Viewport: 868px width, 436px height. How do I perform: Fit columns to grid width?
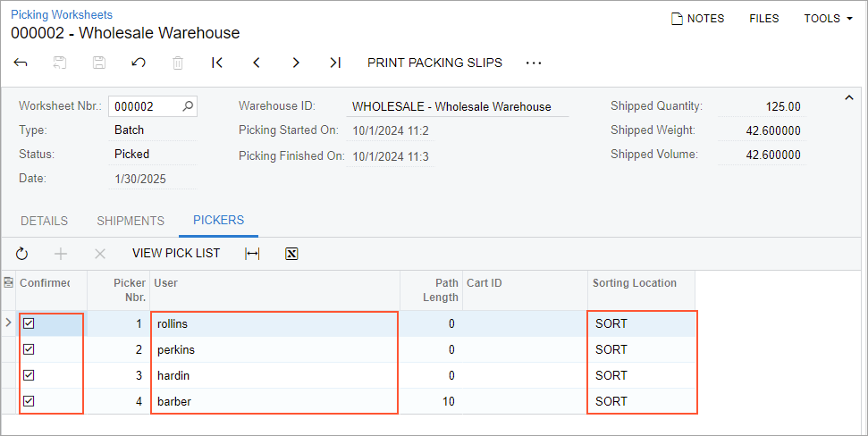252,254
